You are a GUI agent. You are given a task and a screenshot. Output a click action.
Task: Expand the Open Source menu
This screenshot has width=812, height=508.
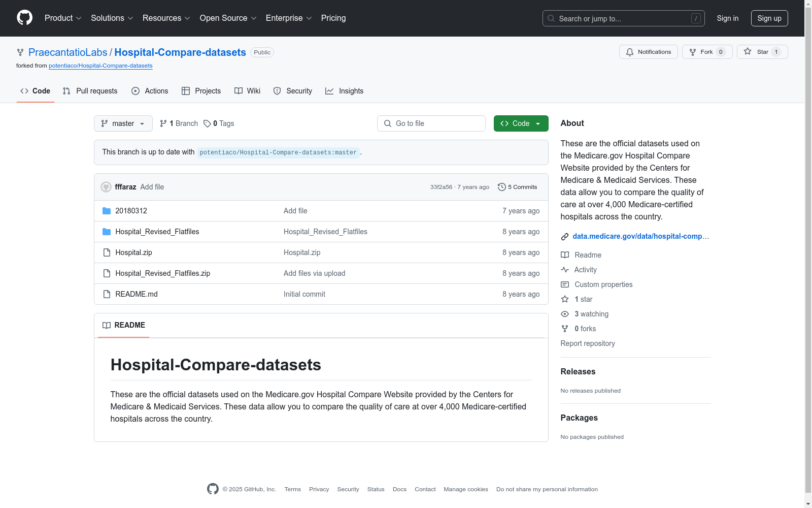coord(228,18)
